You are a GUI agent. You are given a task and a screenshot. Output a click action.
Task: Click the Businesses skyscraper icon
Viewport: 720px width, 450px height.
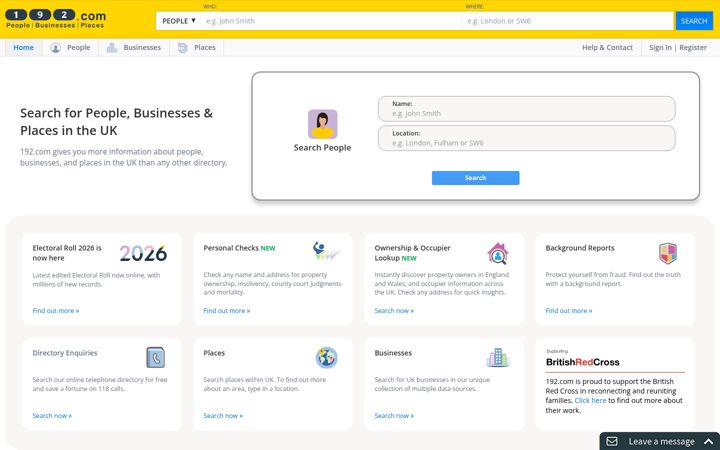(498, 358)
